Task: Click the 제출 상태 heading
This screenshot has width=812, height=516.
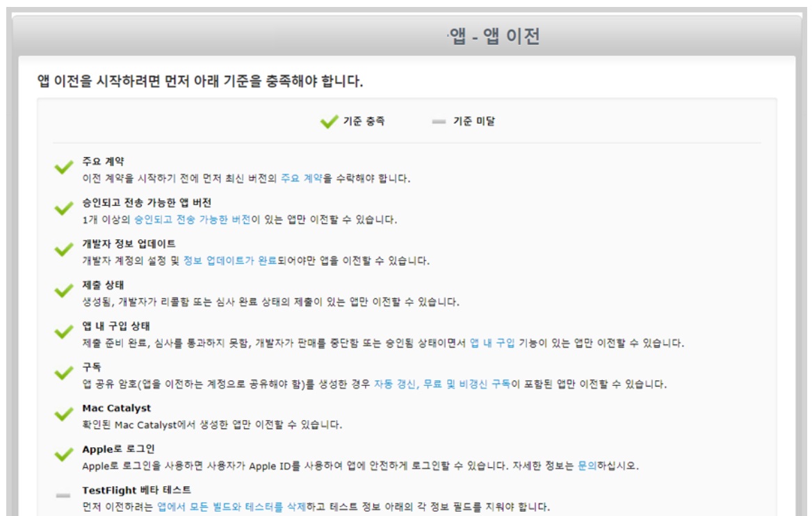Action: click(103, 285)
